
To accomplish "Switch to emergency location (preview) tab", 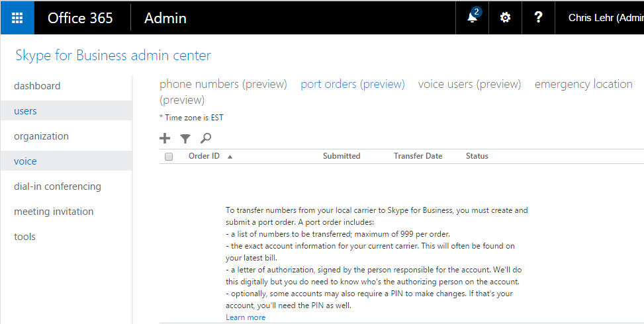I will tap(583, 84).
